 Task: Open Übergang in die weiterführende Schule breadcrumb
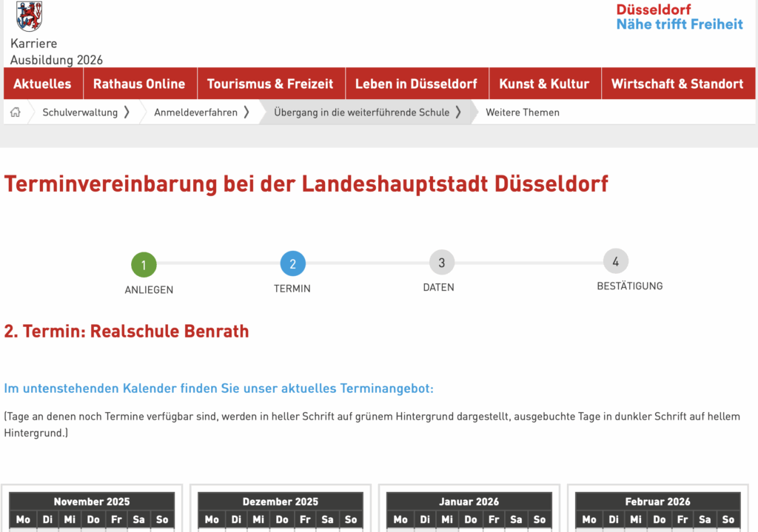pyautogui.click(x=361, y=112)
